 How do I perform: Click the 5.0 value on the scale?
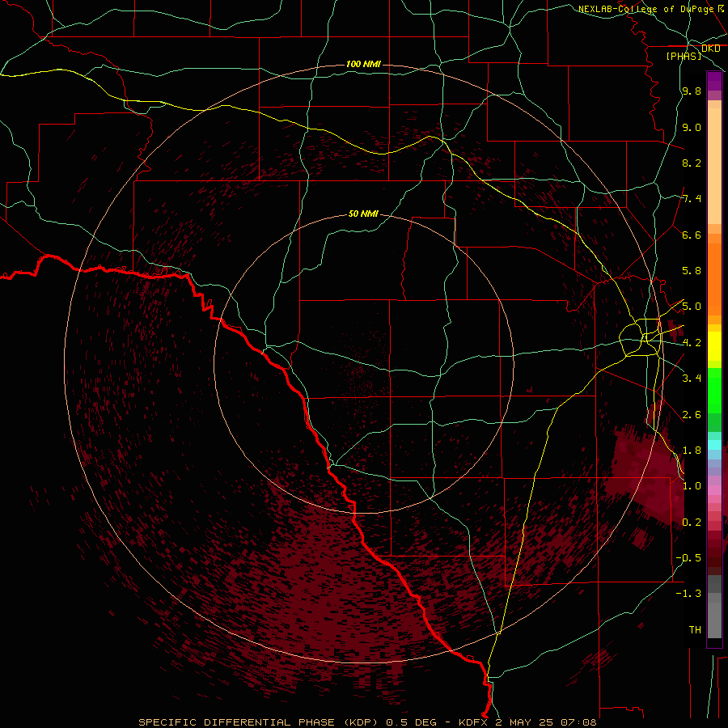(692, 307)
